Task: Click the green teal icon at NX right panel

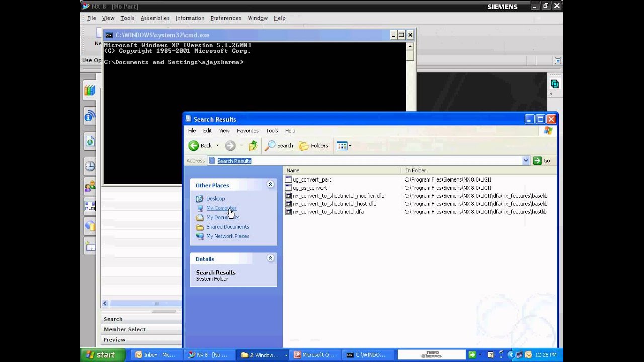Action: 555,84
